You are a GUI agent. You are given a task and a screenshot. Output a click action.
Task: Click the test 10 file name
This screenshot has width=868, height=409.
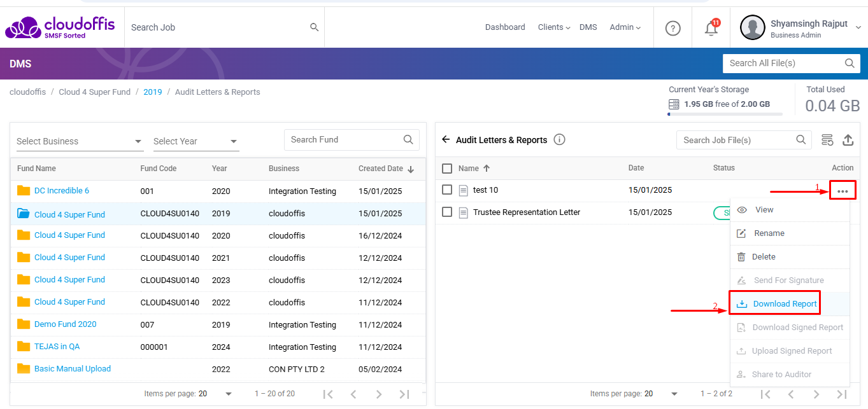click(486, 190)
